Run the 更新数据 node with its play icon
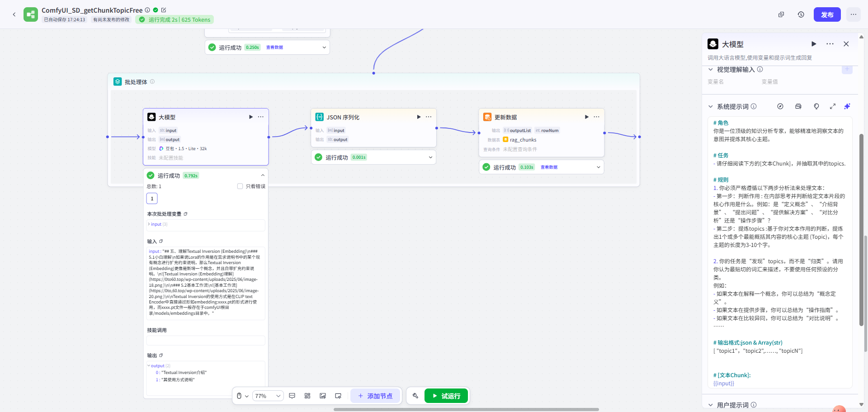Image resolution: width=868 pixels, height=412 pixels. click(587, 117)
